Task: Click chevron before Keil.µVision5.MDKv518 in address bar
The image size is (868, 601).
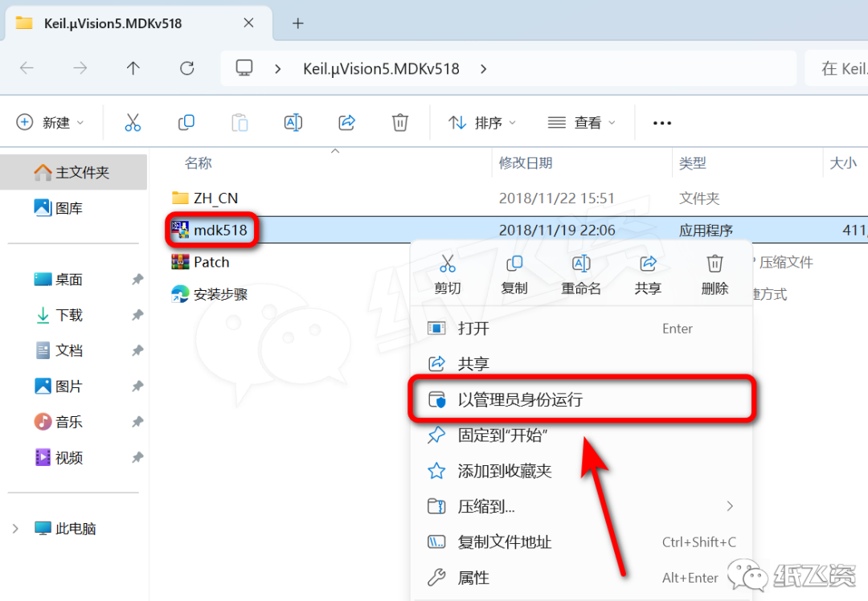Action: point(278,68)
